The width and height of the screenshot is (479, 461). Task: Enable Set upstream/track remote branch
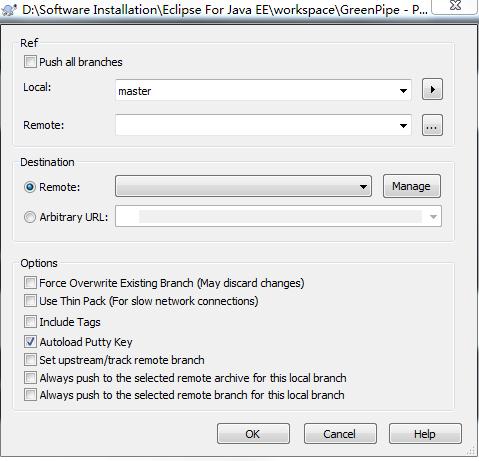tap(30, 360)
